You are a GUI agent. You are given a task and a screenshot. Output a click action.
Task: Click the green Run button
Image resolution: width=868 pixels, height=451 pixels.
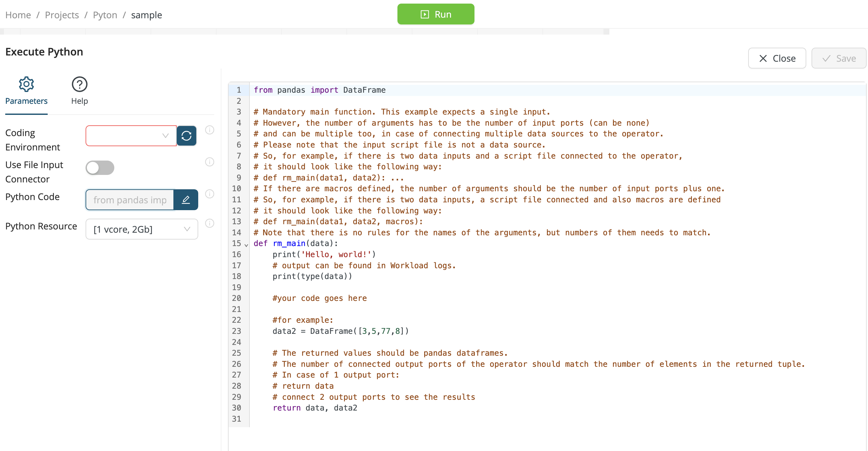(x=435, y=14)
